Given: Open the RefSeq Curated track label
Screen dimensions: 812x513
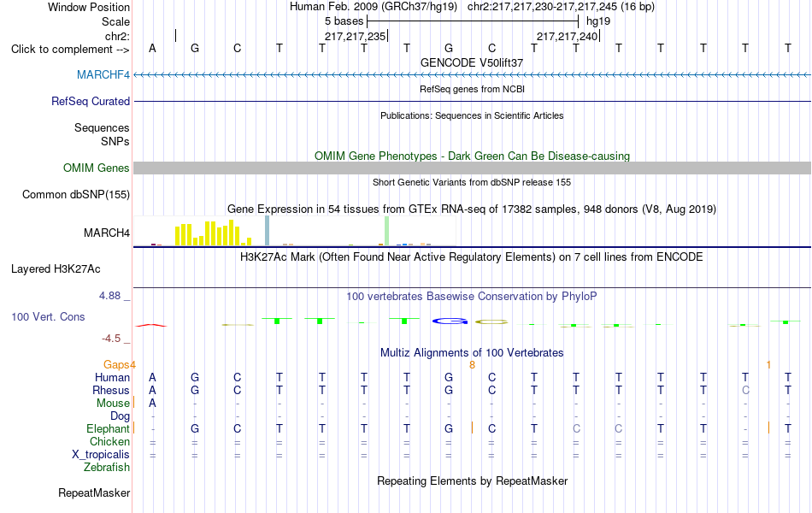Looking at the screenshot, I should 90,101.
